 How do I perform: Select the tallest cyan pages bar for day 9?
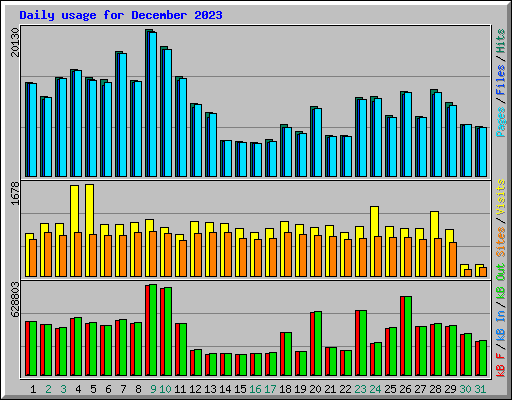click(x=153, y=104)
